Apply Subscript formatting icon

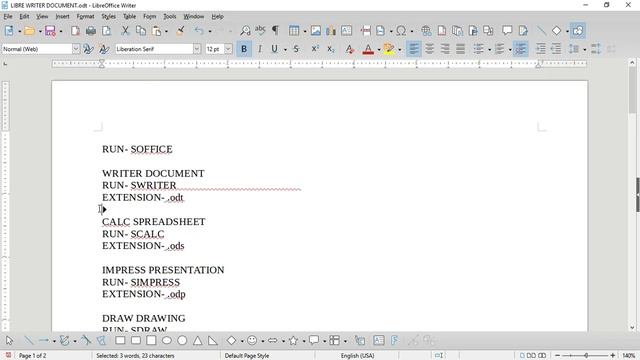pyautogui.click(x=331, y=49)
